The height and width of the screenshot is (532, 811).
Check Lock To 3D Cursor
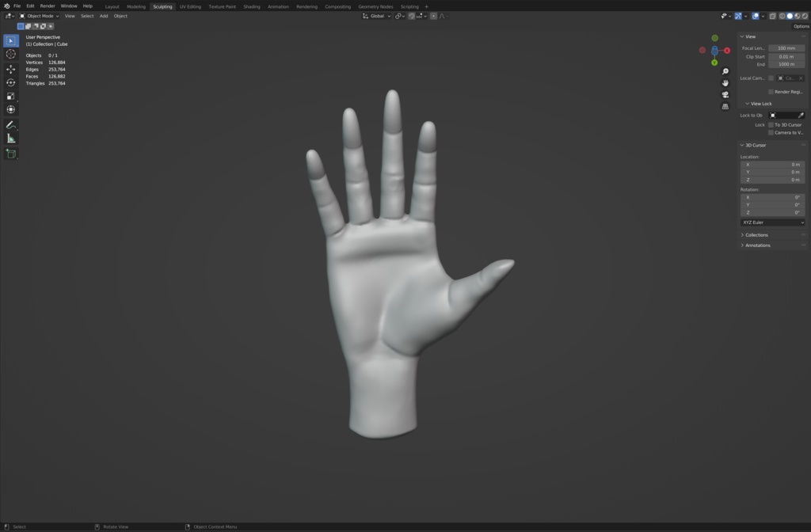pyautogui.click(x=771, y=124)
